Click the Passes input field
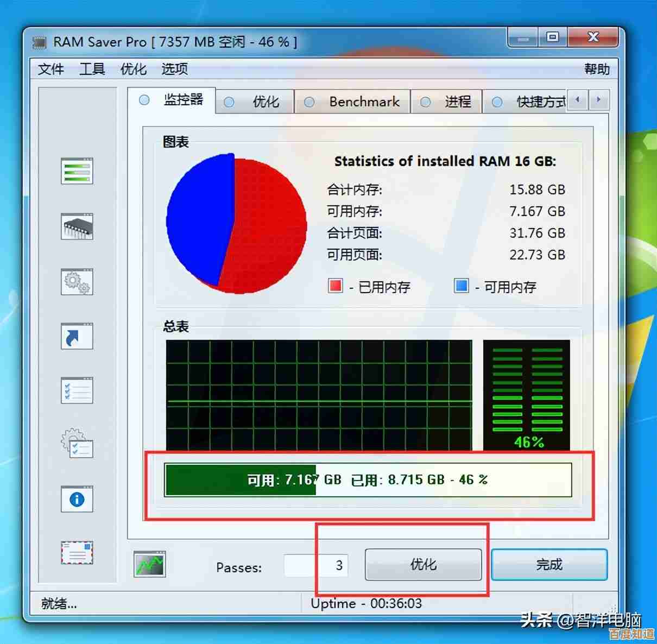Image resolution: width=657 pixels, height=644 pixels. pos(315,566)
